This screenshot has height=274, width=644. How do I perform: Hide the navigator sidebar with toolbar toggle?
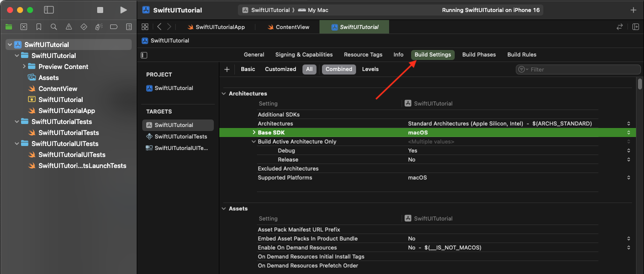click(x=49, y=10)
